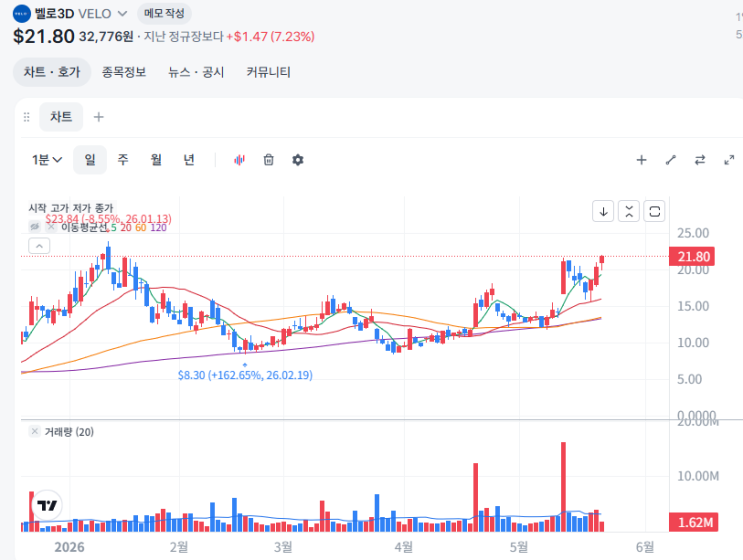743x560 pixels.
Task: Expand chart to fullscreen icon
Action: [729, 160]
